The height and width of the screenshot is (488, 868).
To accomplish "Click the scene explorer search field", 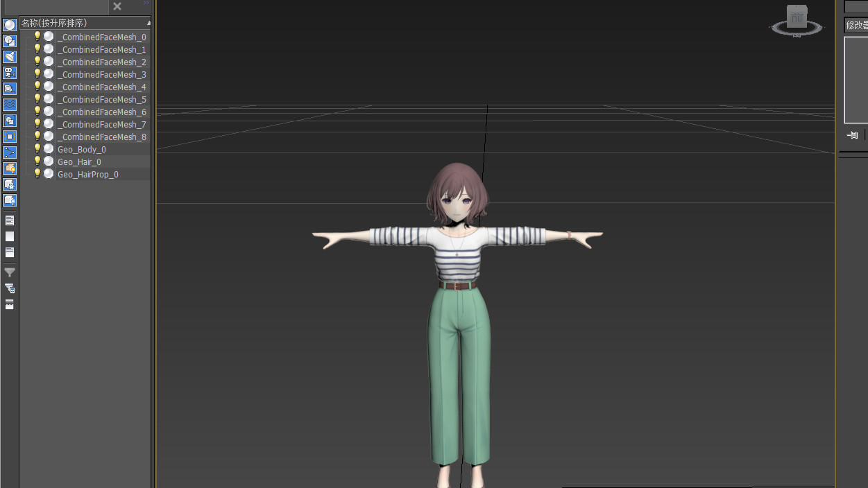I will click(x=56, y=7).
